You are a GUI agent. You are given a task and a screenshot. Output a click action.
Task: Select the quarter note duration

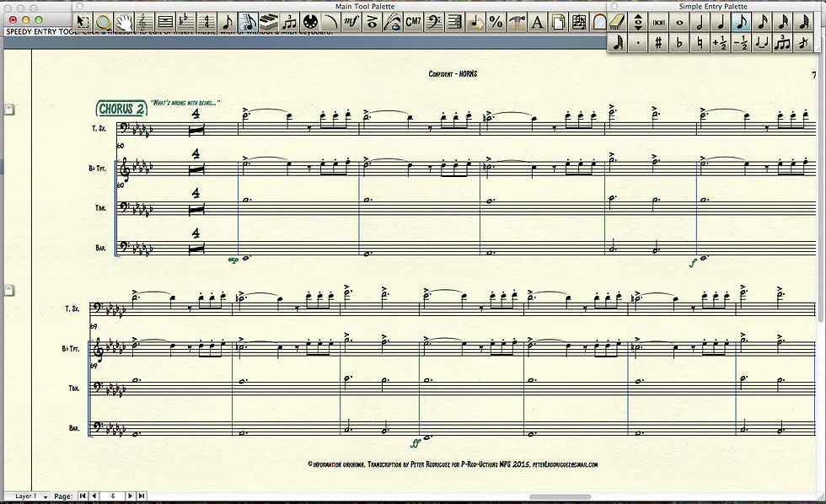click(721, 22)
